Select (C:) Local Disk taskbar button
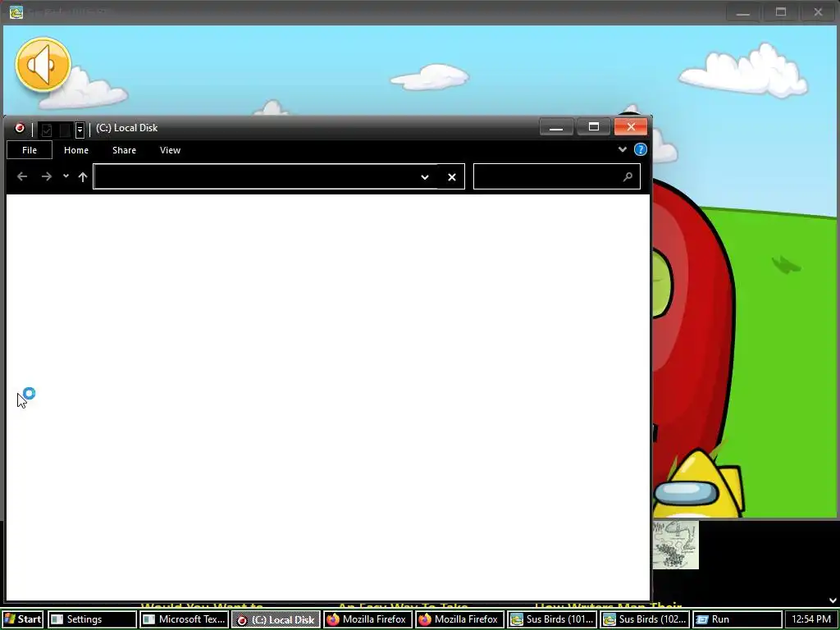 276,619
